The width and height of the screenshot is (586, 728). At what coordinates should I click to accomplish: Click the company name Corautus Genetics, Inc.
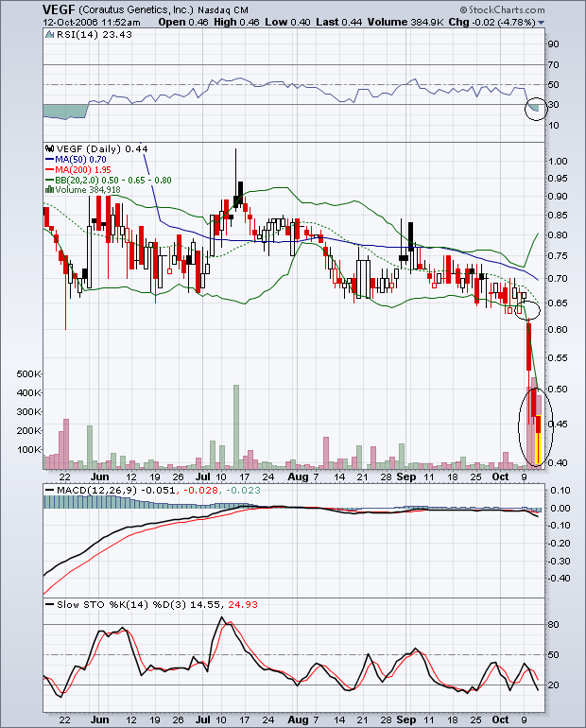136,10
